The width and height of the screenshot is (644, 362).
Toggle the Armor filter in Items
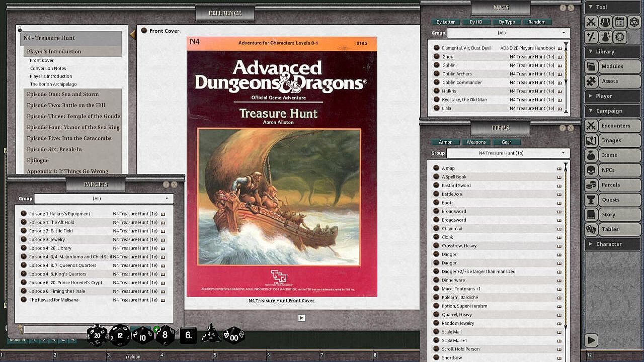coord(445,142)
